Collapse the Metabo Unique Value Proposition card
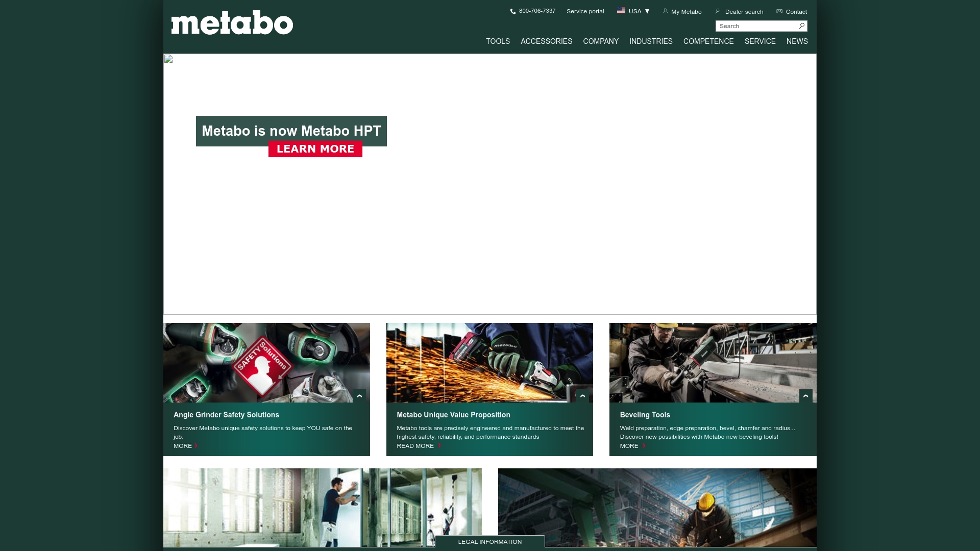Viewport: 980px width, 551px height. coord(582,396)
